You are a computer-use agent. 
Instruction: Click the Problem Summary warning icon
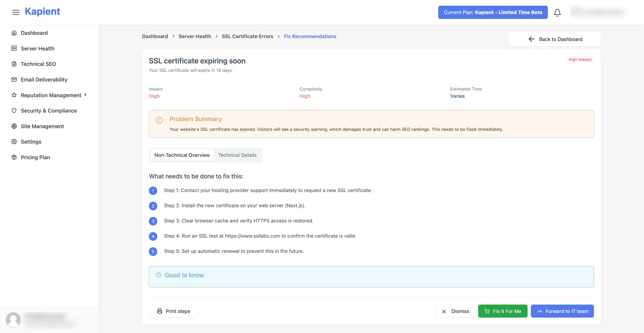click(x=159, y=120)
